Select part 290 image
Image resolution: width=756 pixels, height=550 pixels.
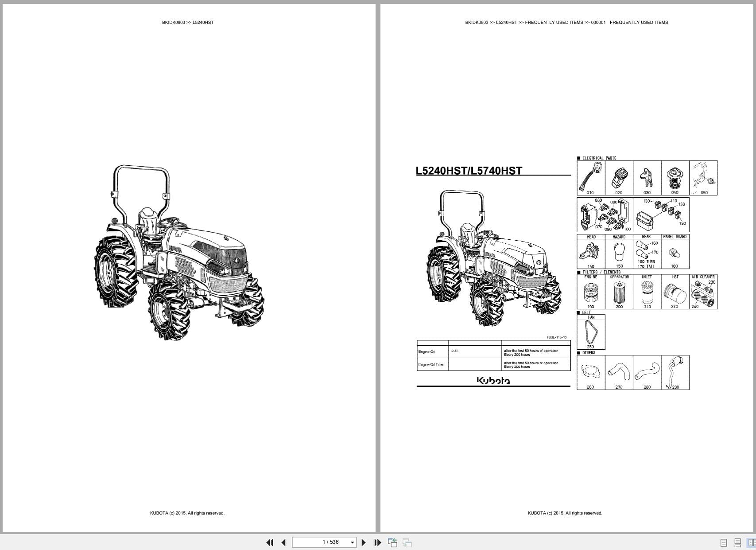tap(675, 372)
